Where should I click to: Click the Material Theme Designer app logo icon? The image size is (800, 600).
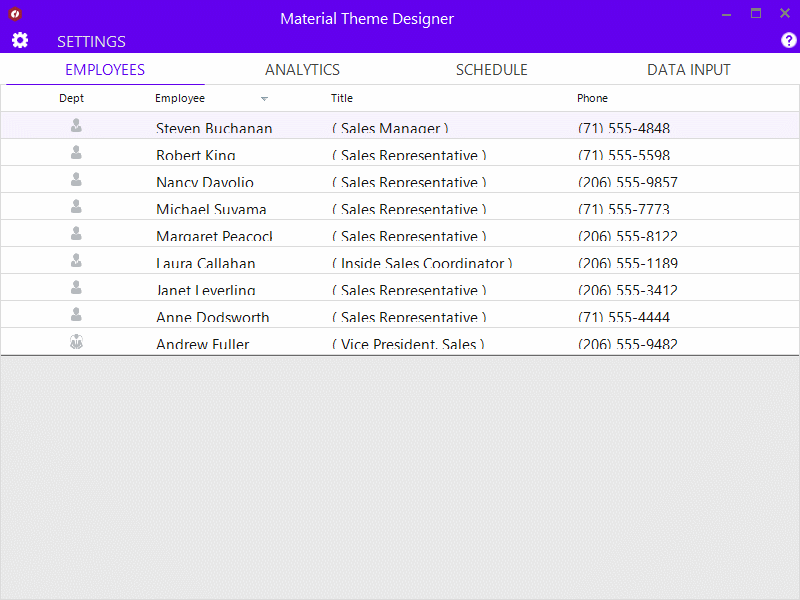point(13,13)
